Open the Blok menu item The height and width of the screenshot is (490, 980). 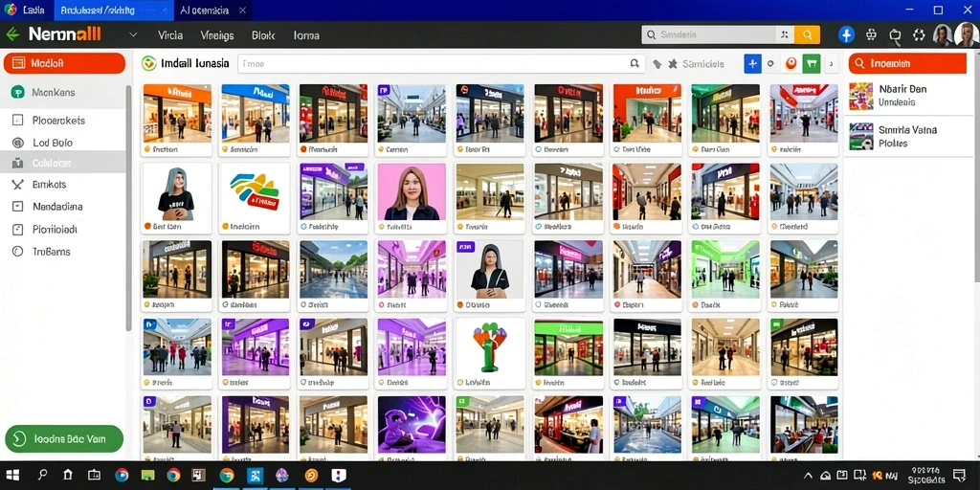coord(263,35)
